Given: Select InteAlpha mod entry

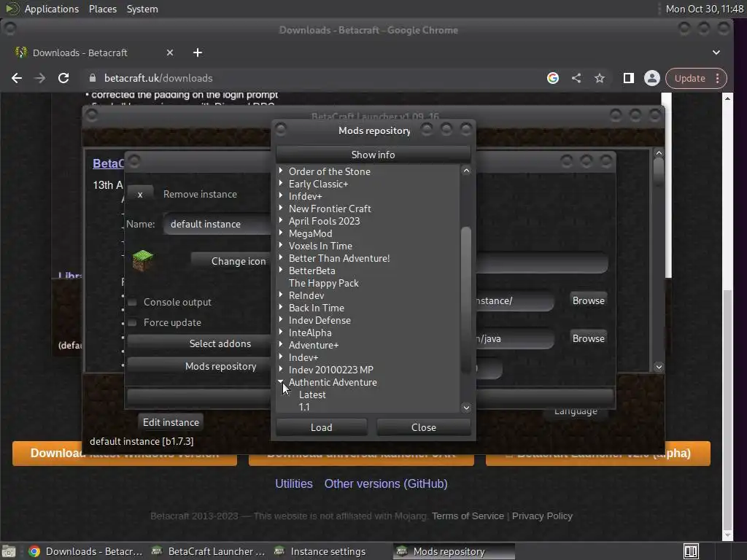Looking at the screenshot, I should click(310, 332).
